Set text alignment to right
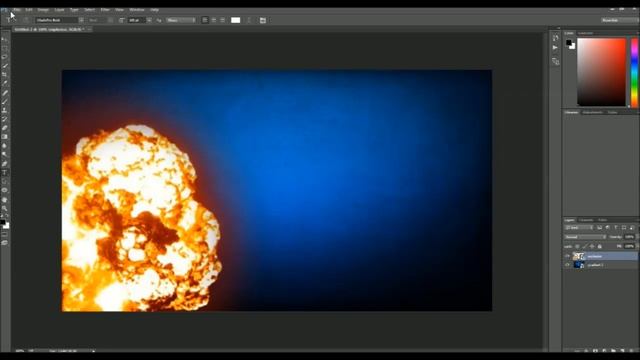Screen dimensions: 640x360 coord(222,20)
